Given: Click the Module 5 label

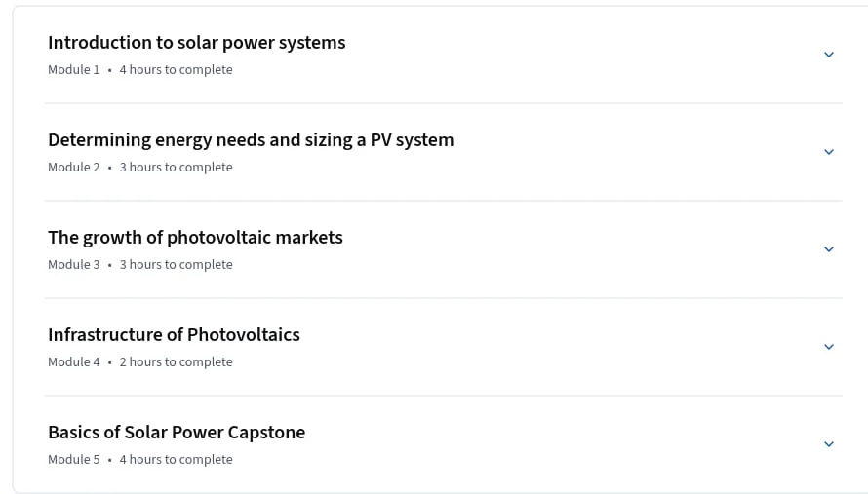Looking at the screenshot, I should [73, 459].
